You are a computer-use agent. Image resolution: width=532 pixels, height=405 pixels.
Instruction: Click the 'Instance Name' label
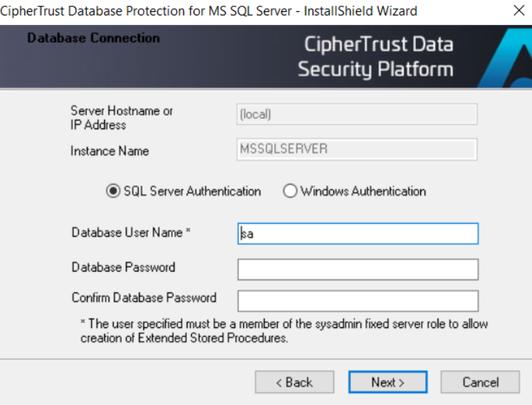click(110, 151)
